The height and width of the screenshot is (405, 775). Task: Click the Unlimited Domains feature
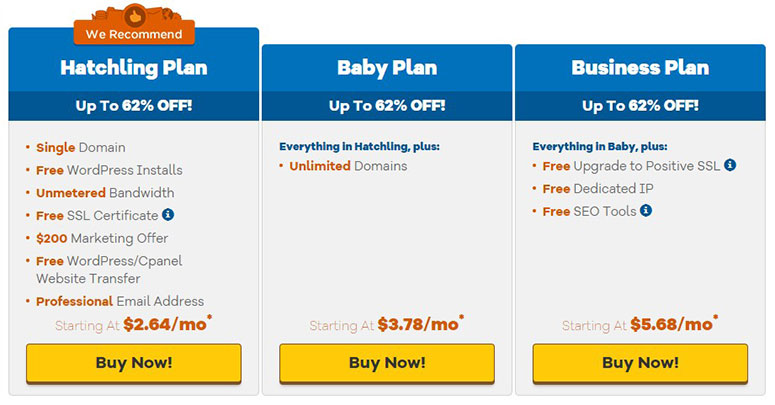[348, 166]
